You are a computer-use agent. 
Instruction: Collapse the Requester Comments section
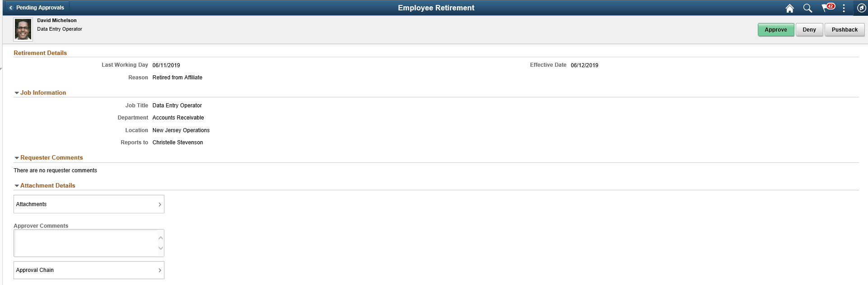[x=17, y=157]
